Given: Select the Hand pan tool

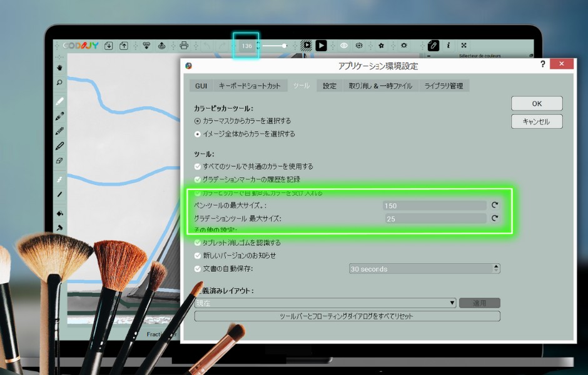Looking at the screenshot, I should pos(60,67).
